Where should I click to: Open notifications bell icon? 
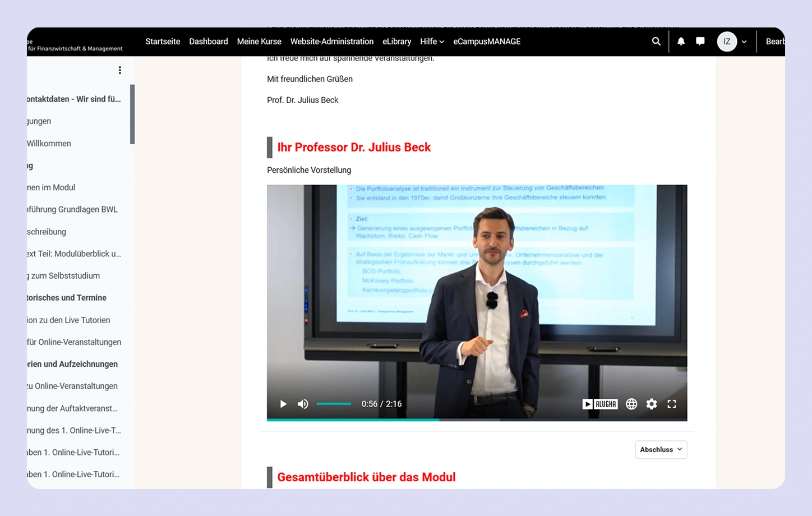point(681,42)
